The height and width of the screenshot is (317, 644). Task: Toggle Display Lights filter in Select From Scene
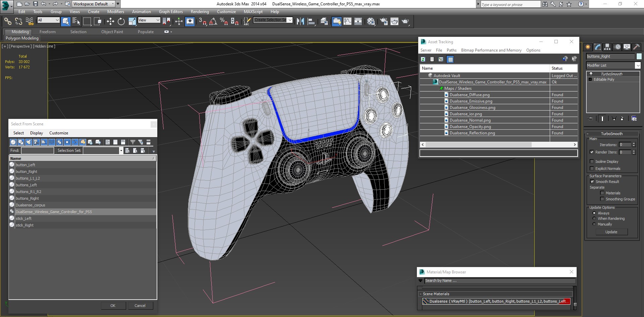pos(29,142)
